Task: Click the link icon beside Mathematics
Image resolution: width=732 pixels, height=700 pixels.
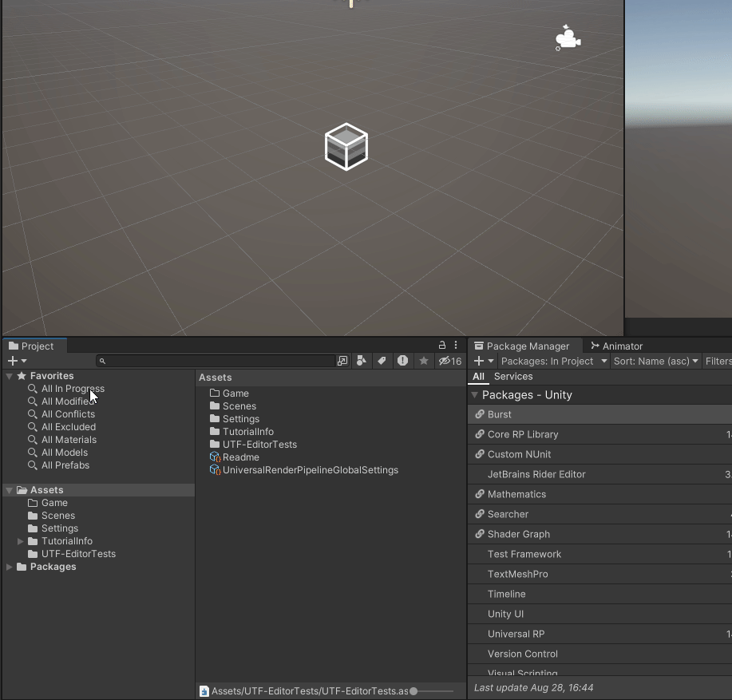Action: pos(480,494)
